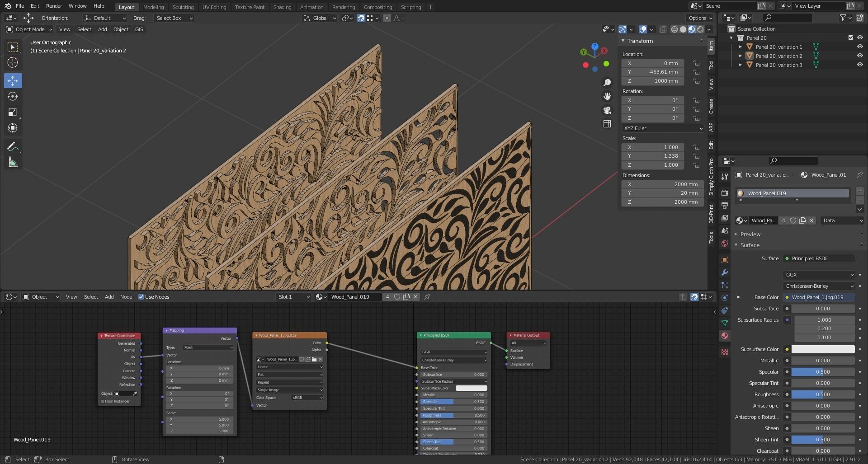Activate the Transform tool

click(13, 128)
